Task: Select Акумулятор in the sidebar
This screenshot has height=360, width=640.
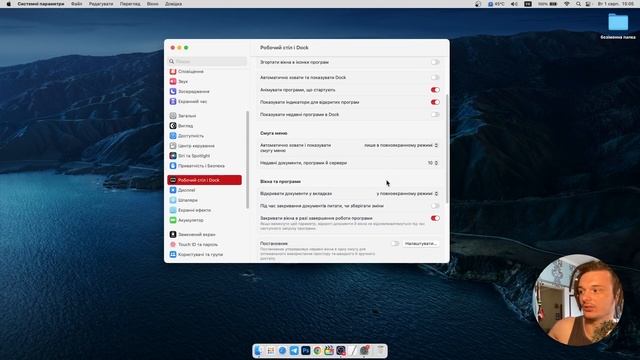Action: [x=186, y=220]
